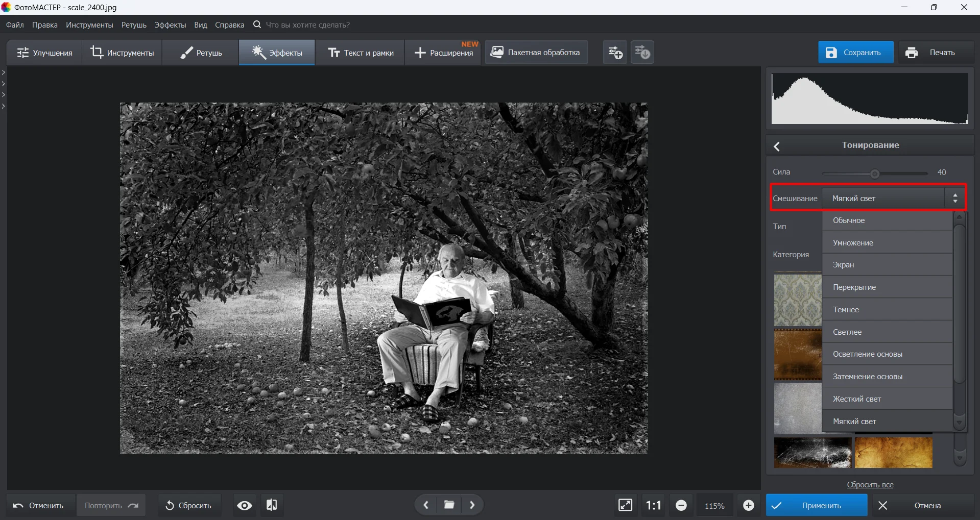Viewport: 980px width, 520px height.
Task: Open the Инструменты menu in menu bar
Action: coord(89,24)
